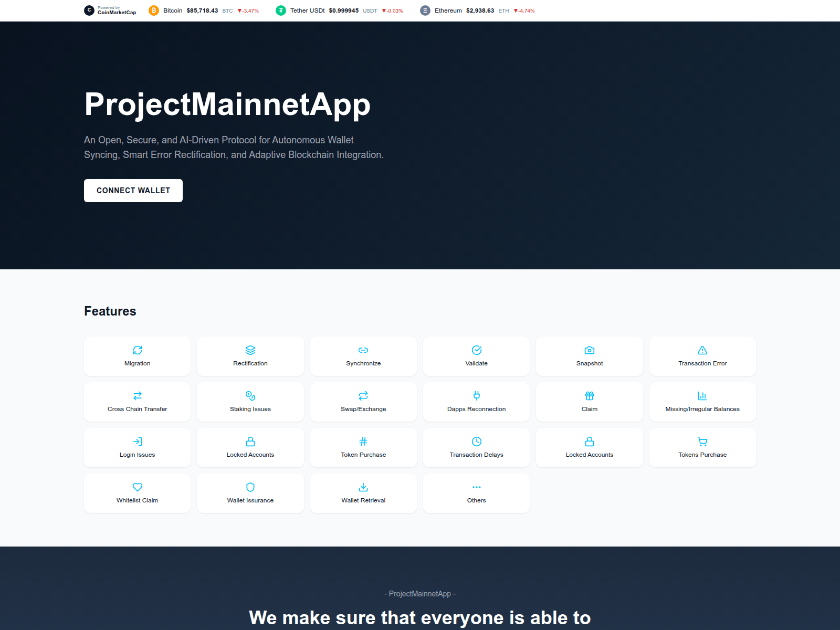The width and height of the screenshot is (840, 630).
Task: Click the Tether price $0.999945
Action: click(x=344, y=10)
